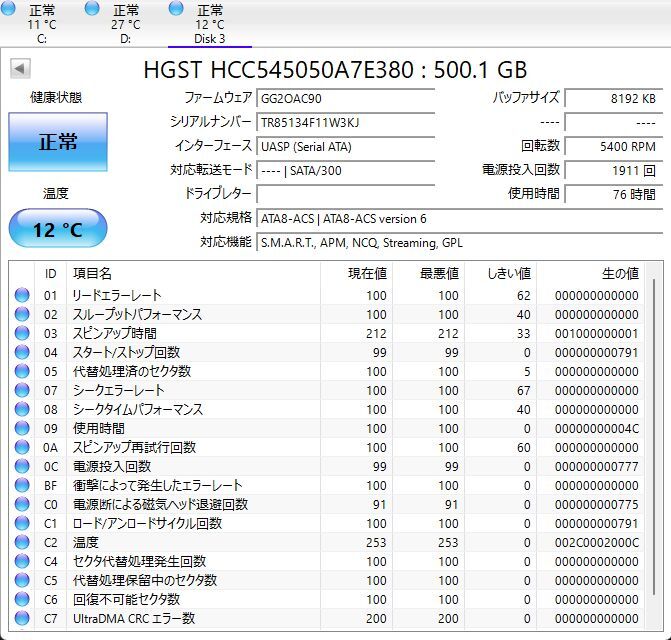Click the empty drive letter field
The image size is (671, 640).
point(346,194)
